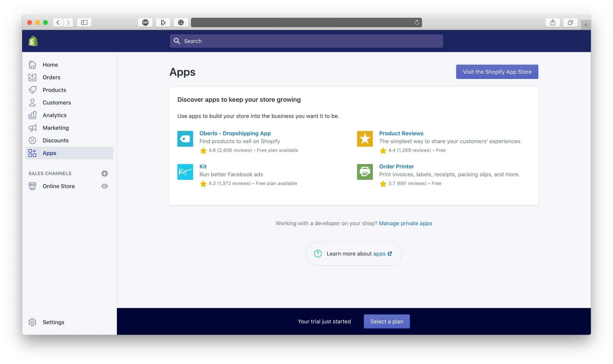613x364 pixels.
Task: Open Settings at sidebar bottom
Action: 53,322
